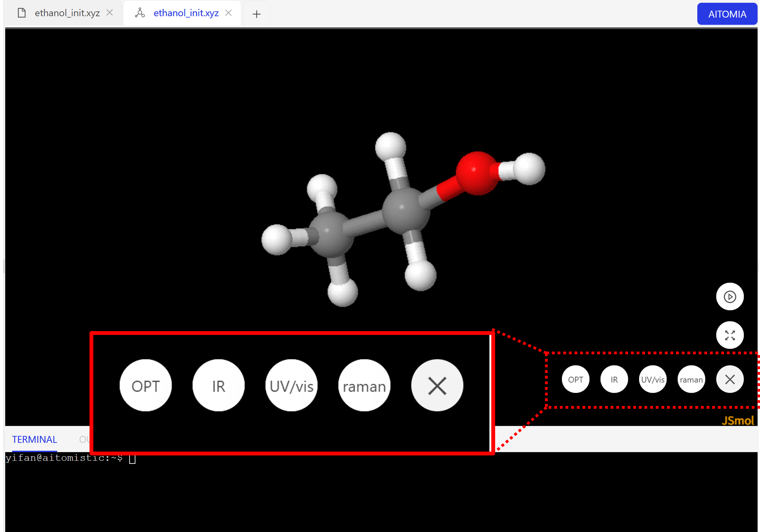Viewport: 760px width, 532px height.
Task: Click the enlarged UV/vis circle
Action: point(291,386)
